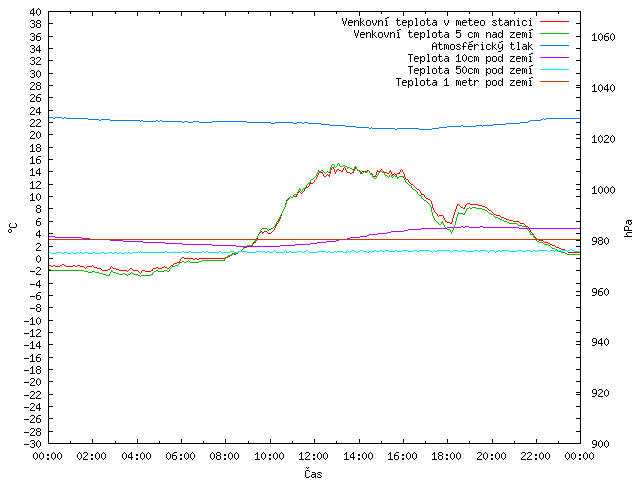Click the right axis value '940'

[x=600, y=342]
